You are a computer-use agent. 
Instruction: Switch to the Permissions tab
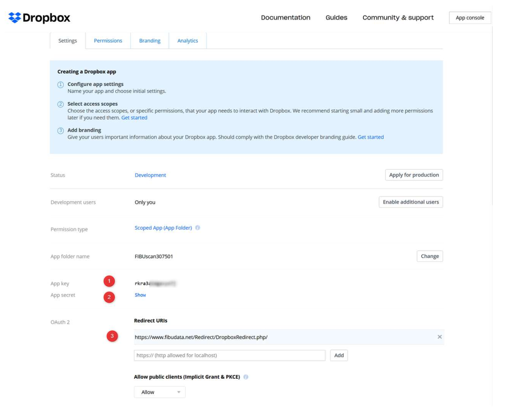[x=108, y=41]
